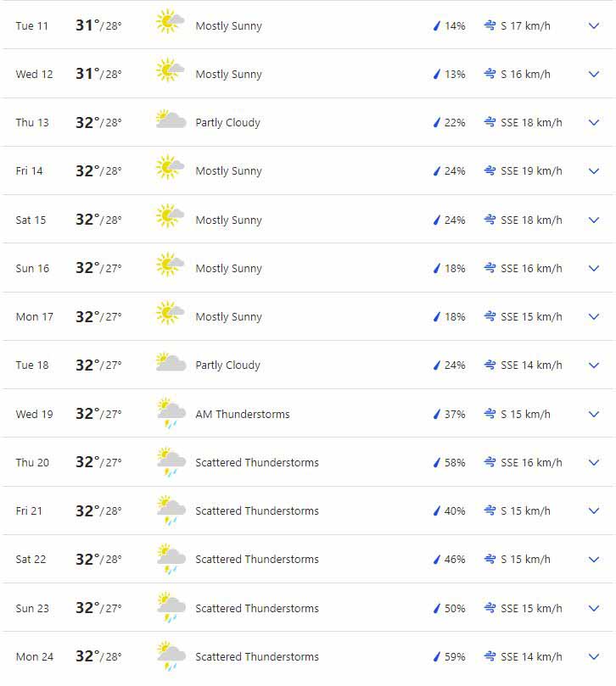Click the wind icon beside S 17 km/h
Viewport: 616px width, 686px height.
490,25
